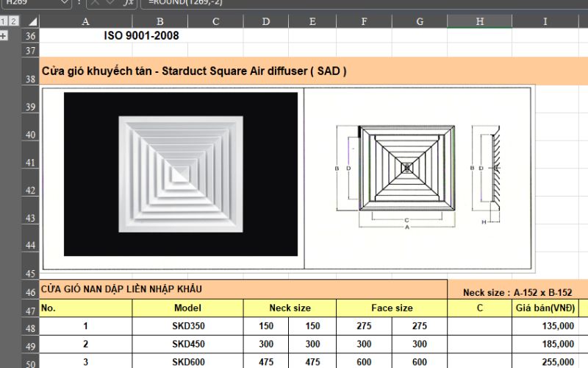Click neck size 150 in column D
Screen dimensions: 588x368
266,326
